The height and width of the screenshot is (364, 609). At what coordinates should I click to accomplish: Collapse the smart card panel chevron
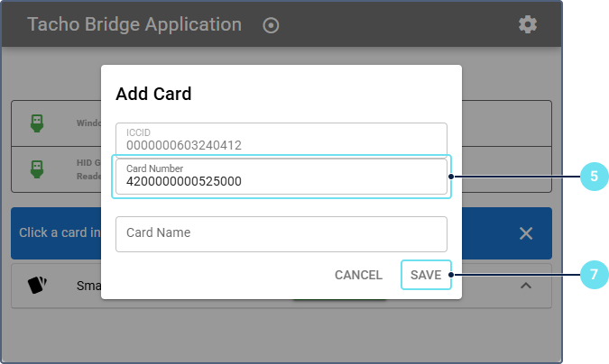click(526, 286)
